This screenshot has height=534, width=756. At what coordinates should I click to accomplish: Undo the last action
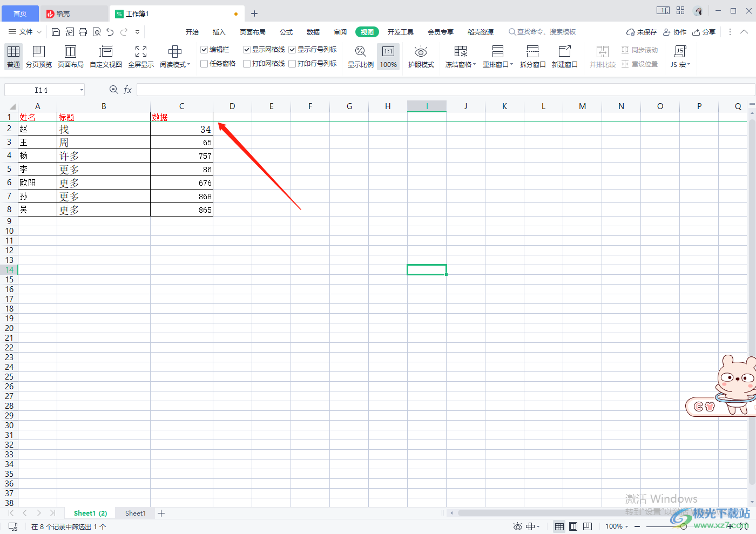(110, 32)
